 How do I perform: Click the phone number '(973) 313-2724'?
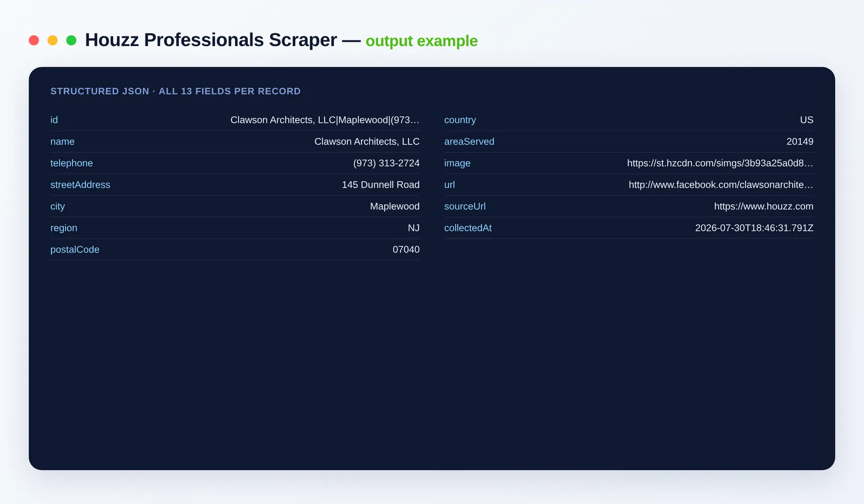coord(386,163)
